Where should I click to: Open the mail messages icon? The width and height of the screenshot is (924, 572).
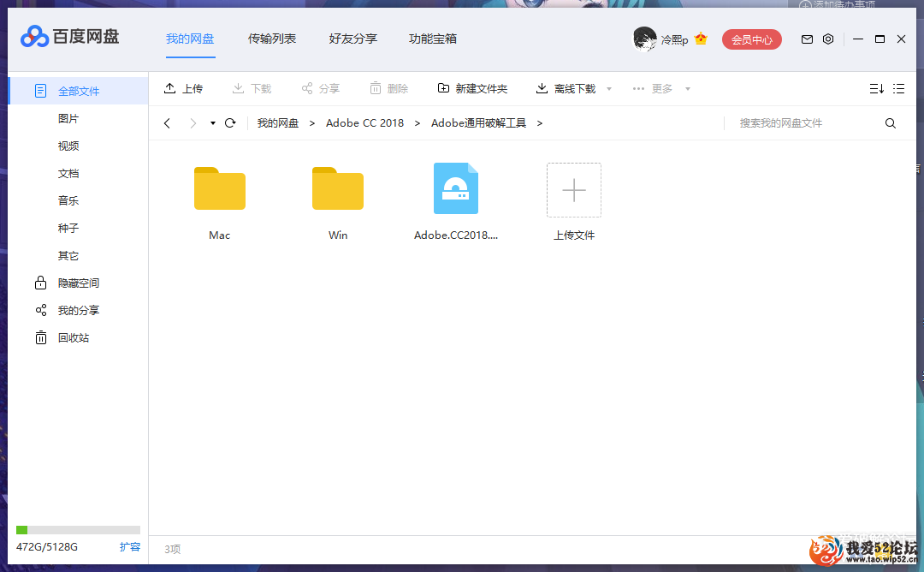pos(807,39)
